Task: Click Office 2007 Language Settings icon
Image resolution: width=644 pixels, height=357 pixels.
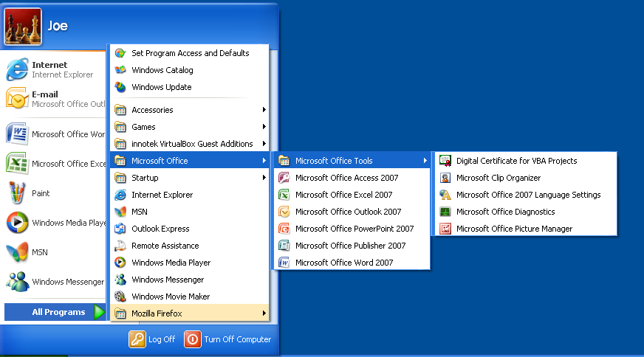Action: click(x=445, y=195)
